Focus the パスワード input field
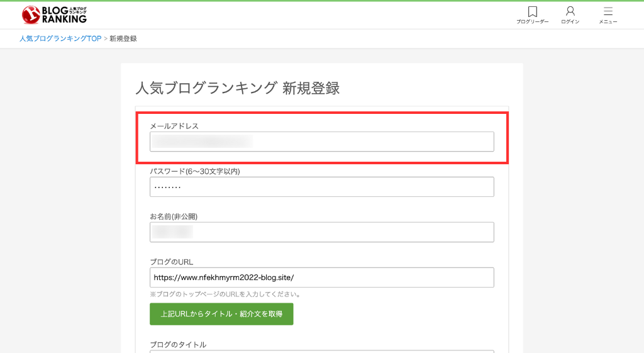This screenshot has width=644, height=353. pyautogui.click(x=321, y=187)
